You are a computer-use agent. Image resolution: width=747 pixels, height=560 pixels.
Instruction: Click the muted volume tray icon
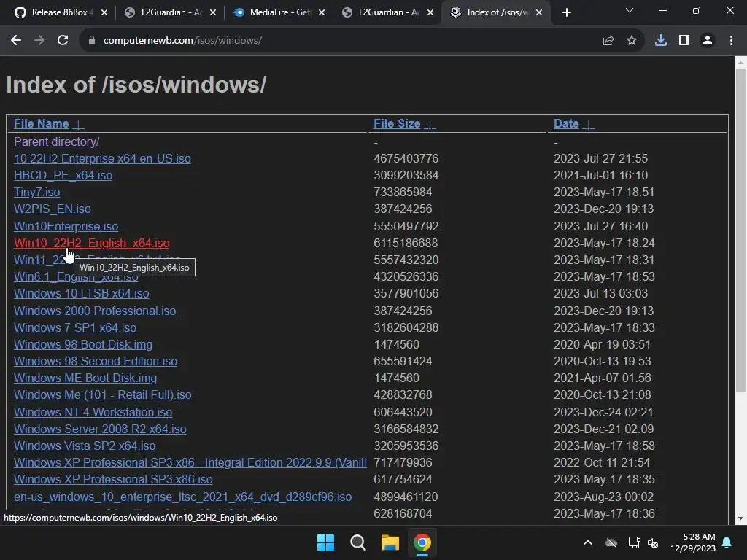[653, 542]
